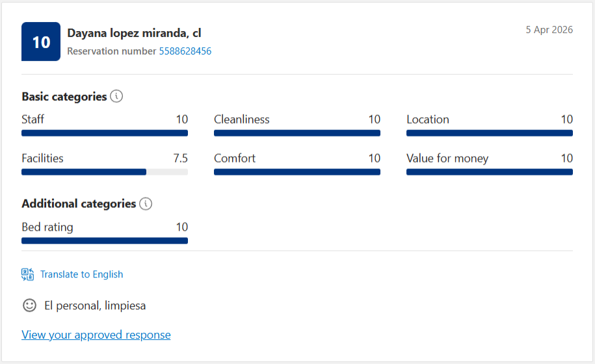This screenshot has width=595, height=364.
Task: Click the Basic categories info icon
Action: pos(116,96)
